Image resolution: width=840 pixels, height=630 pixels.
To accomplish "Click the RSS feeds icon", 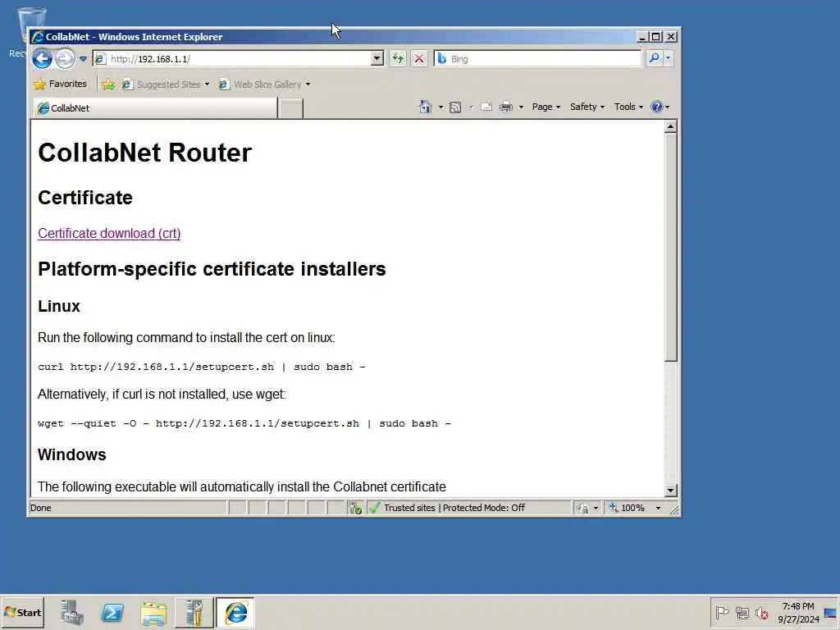I will (455, 107).
